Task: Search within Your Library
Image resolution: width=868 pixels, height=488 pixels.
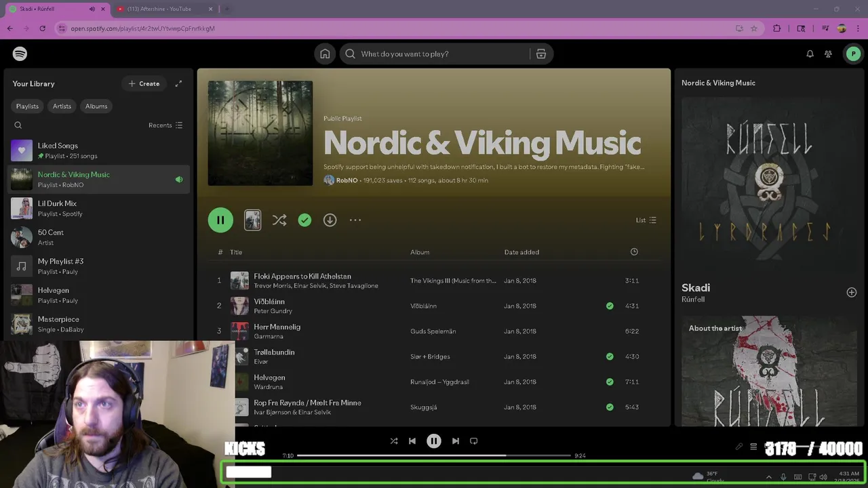Action: [x=18, y=125]
